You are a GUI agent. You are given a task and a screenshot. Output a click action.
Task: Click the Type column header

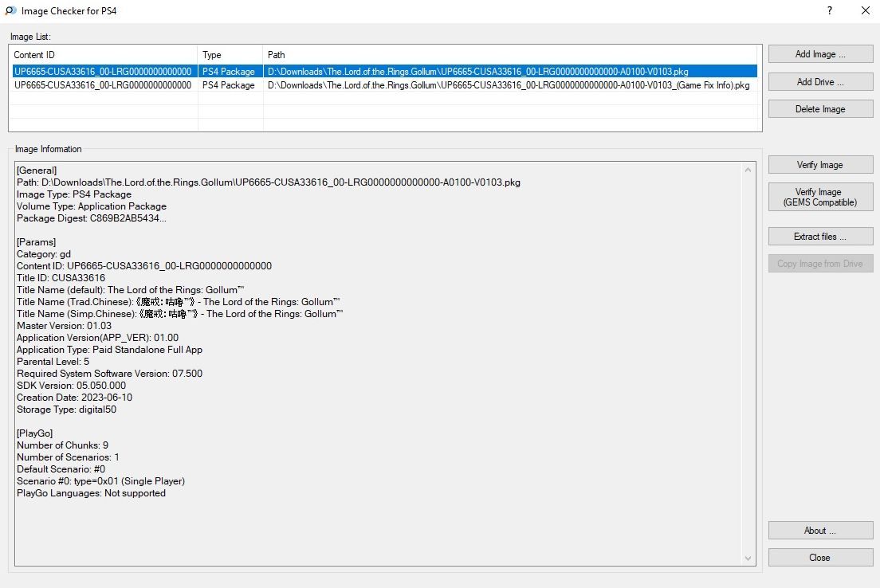tap(230, 55)
